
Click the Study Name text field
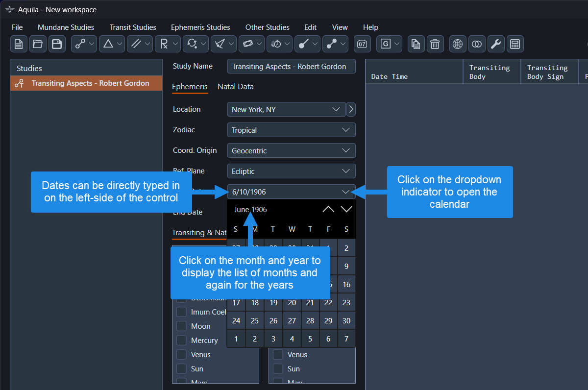[291, 67]
